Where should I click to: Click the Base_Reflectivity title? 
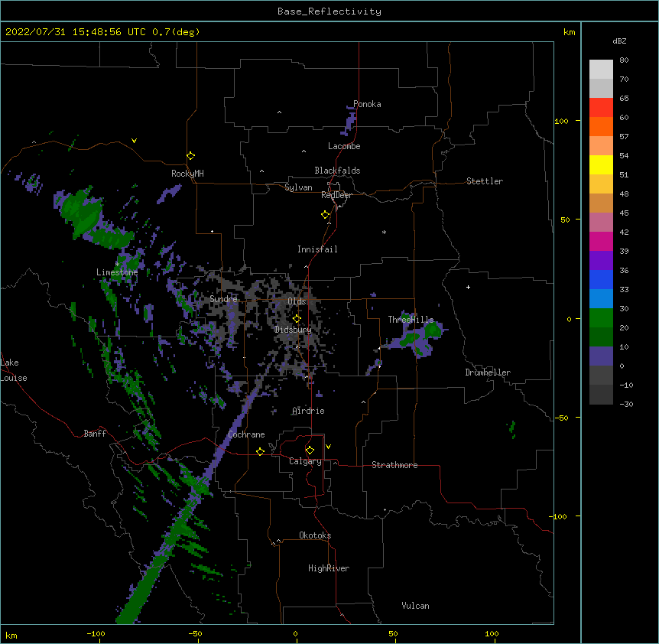click(329, 11)
